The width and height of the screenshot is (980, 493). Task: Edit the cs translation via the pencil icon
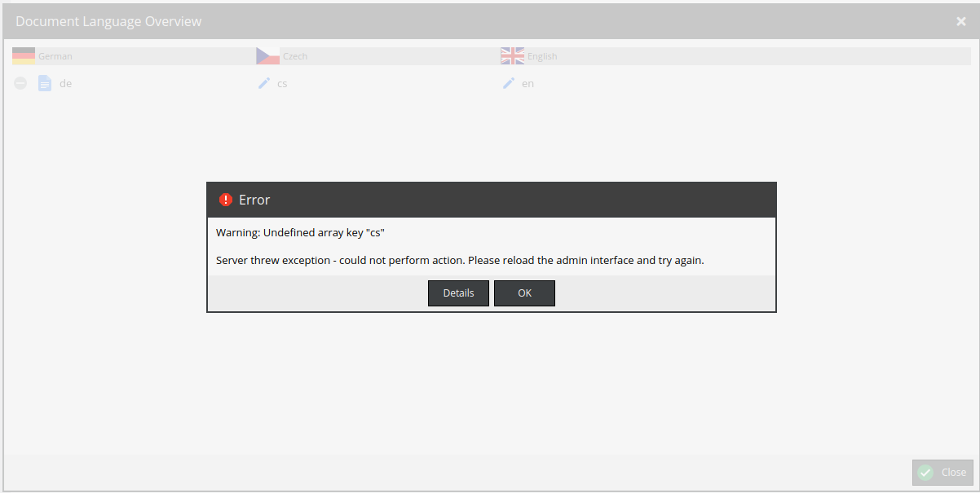pos(263,82)
